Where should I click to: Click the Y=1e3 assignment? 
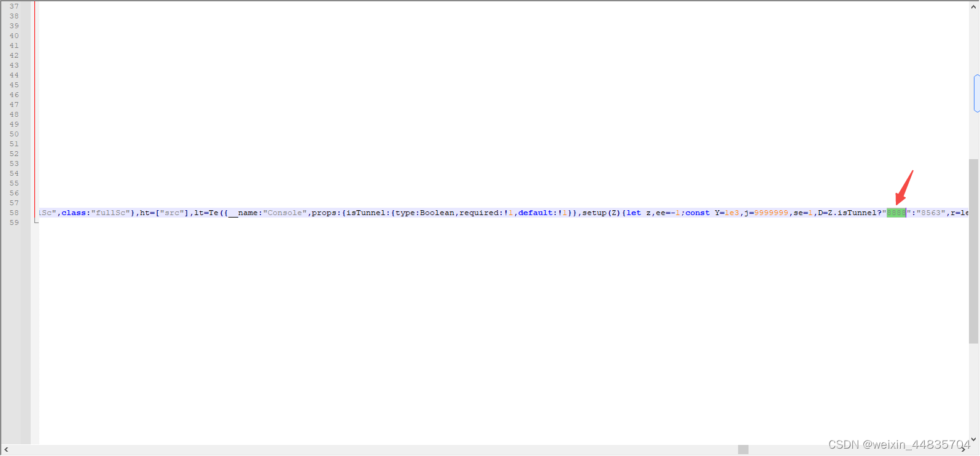tap(727, 213)
